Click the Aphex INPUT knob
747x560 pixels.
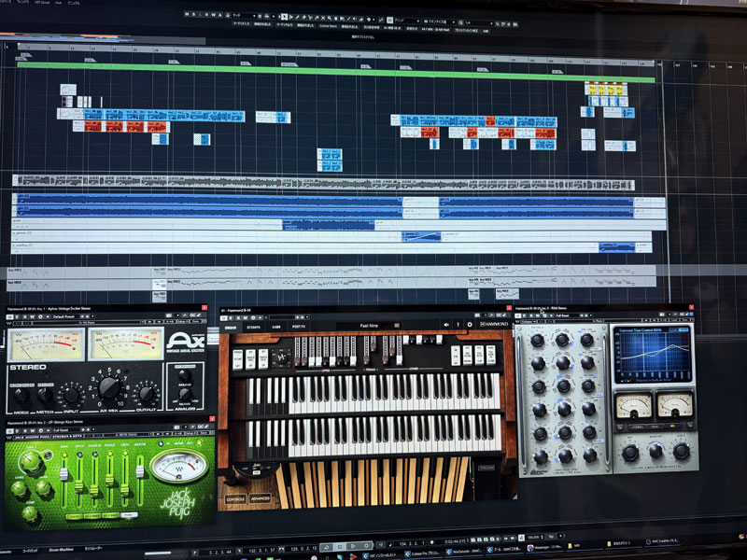tap(72, 395)
